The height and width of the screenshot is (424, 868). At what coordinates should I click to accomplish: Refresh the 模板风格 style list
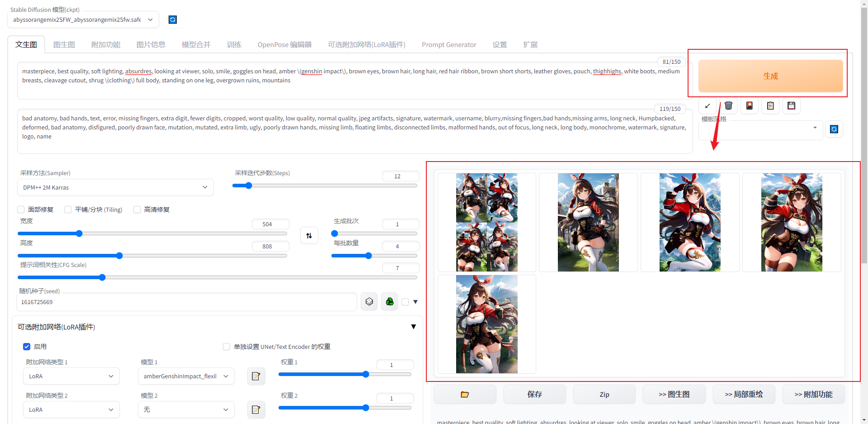(x=834, y=129)
